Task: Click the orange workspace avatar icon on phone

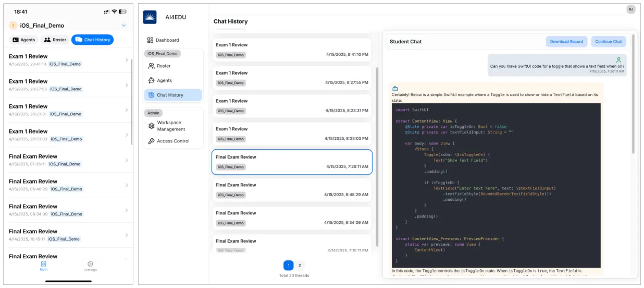Action: click(x=13, y=26)
